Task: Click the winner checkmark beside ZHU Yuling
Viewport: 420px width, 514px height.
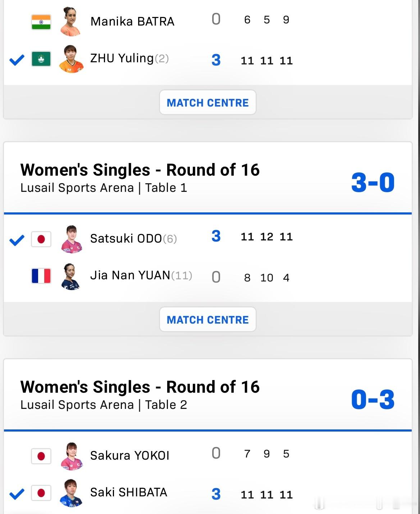Action: pyautogui.click(x=17, y=60)
